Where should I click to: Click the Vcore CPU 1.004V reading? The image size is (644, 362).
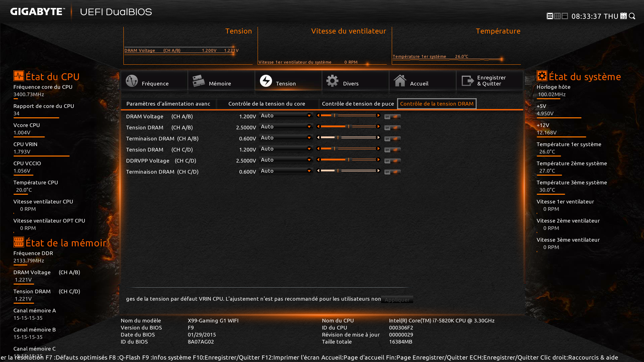pos(22,133)
